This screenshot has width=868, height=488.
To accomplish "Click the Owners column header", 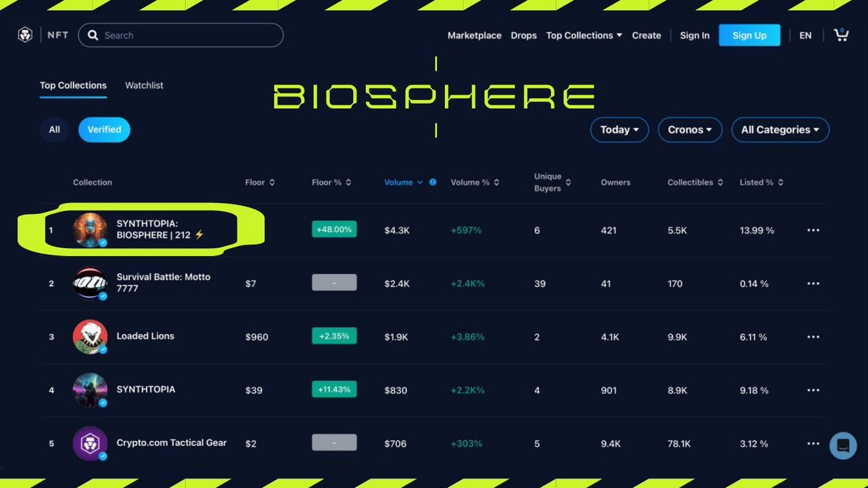I will point(616,182).
